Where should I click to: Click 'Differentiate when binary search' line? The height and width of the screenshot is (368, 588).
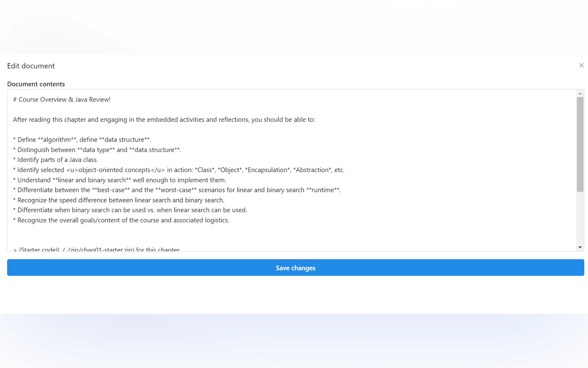(x=132, y=210)
